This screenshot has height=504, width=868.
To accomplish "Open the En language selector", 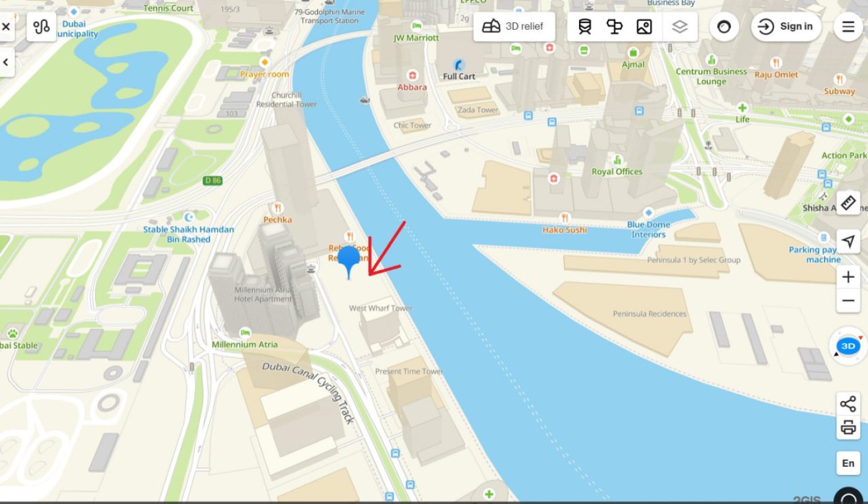I will click(x=848, y=463).
